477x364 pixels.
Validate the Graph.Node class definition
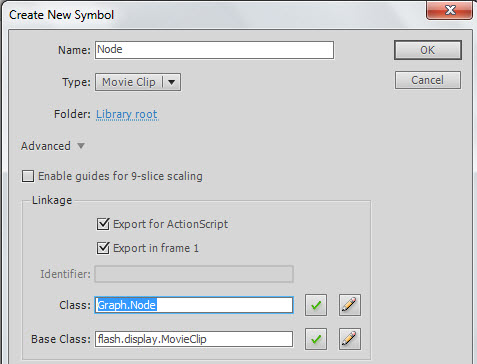coord(316,305)
